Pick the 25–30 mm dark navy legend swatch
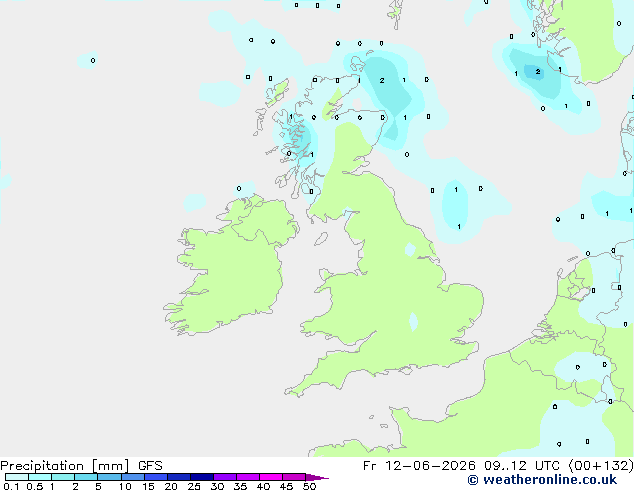The height and width of the screenshot is (490, 634). coord(202,477)
